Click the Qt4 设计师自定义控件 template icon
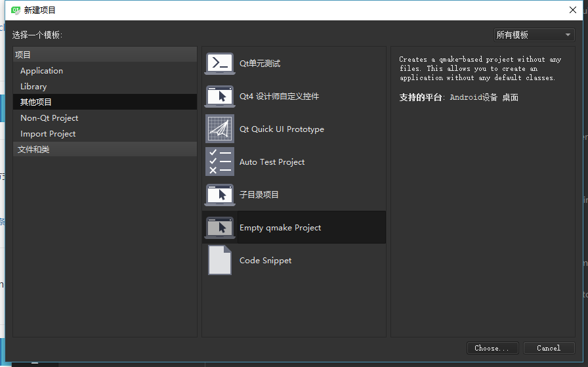588x367 pixels. (x=220, y=97)
